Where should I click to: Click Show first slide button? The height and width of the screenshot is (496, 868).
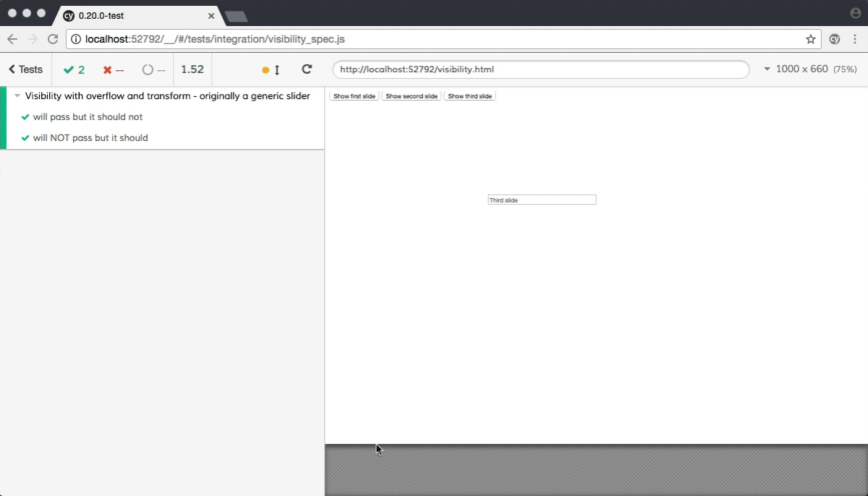coord(354,96)
